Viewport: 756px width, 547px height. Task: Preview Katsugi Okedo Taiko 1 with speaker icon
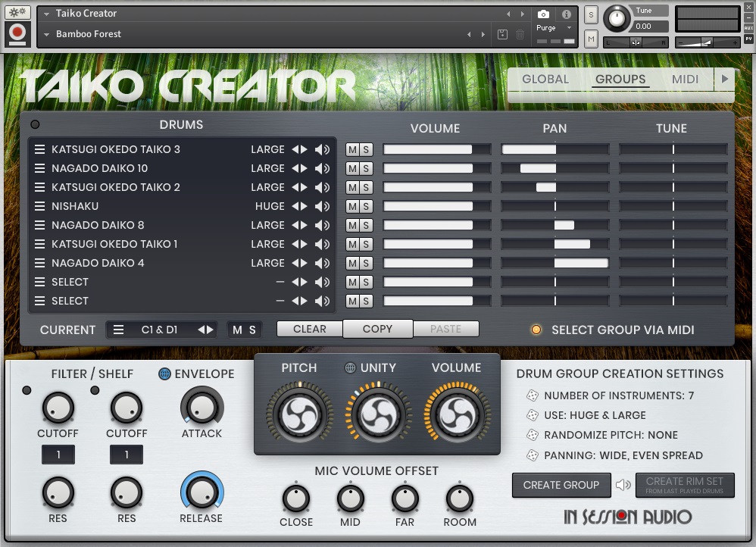[322, 244]
